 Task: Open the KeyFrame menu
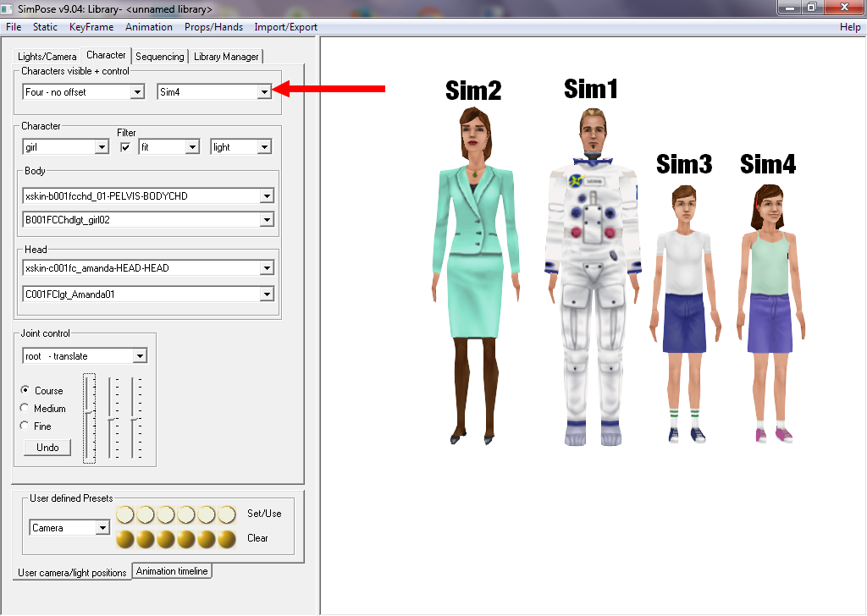[x=91, y=27]
